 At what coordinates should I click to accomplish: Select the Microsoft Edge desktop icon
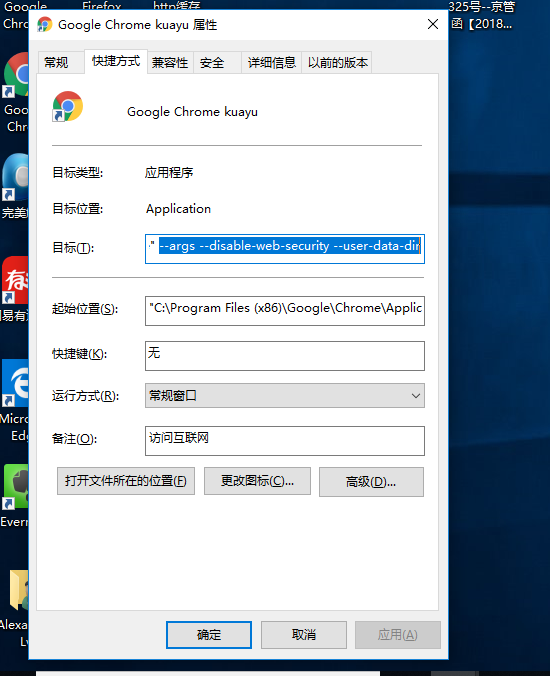[x=15, y=383]
